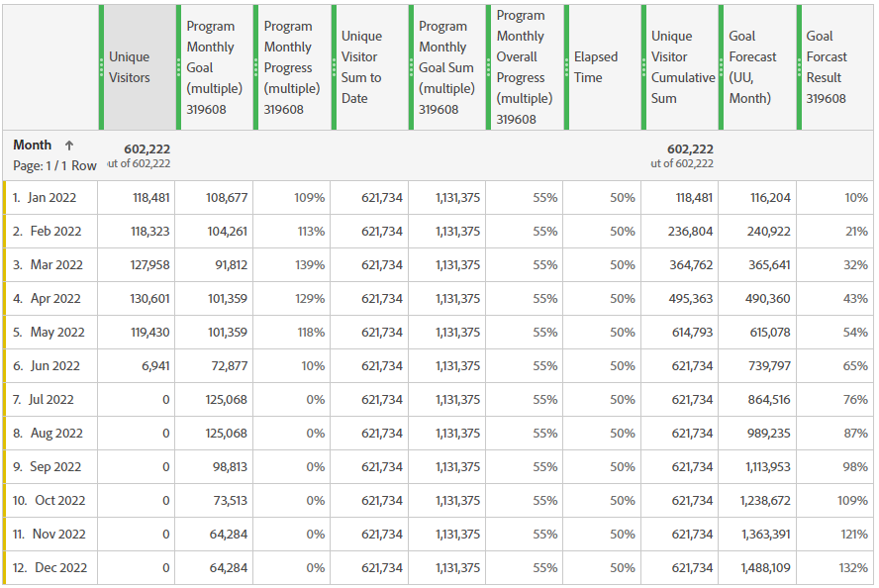879x588 pixels.
Task: Open the Page: 1 / 1 Row pagination control
Action: (54, 166)
